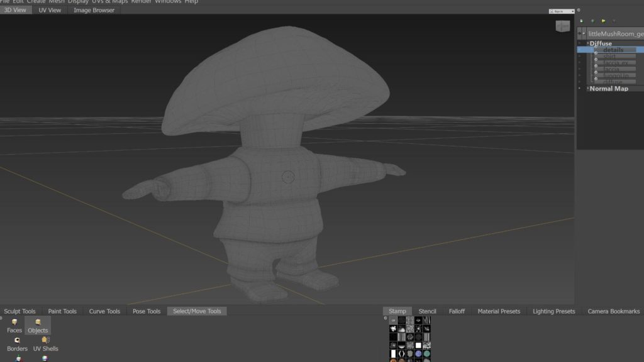Expand the Normal Map channel group

588,88
